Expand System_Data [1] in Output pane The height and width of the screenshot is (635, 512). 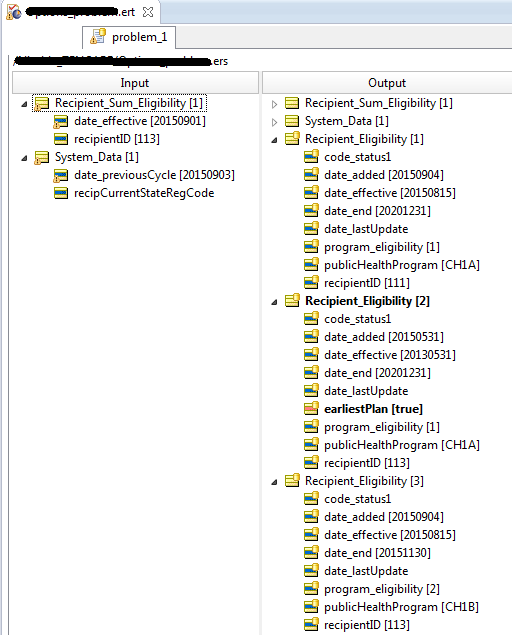point(274,122)
